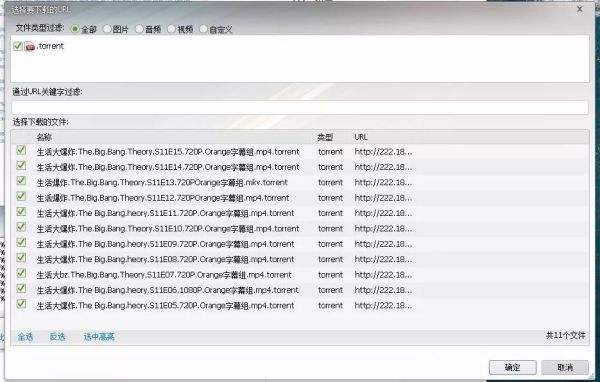
Task: Click the URL column header
Action: pyautogui.click(x=360, y=137)
